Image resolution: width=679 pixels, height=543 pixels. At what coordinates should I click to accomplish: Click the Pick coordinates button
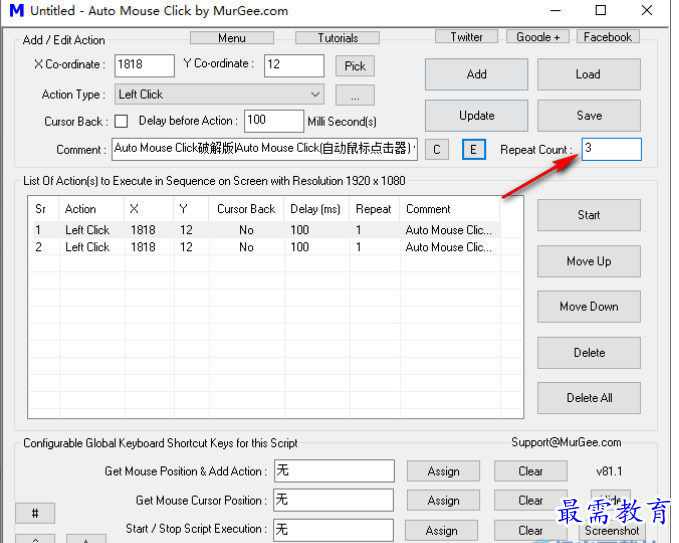pyautogui.click(x=355, y=66)
